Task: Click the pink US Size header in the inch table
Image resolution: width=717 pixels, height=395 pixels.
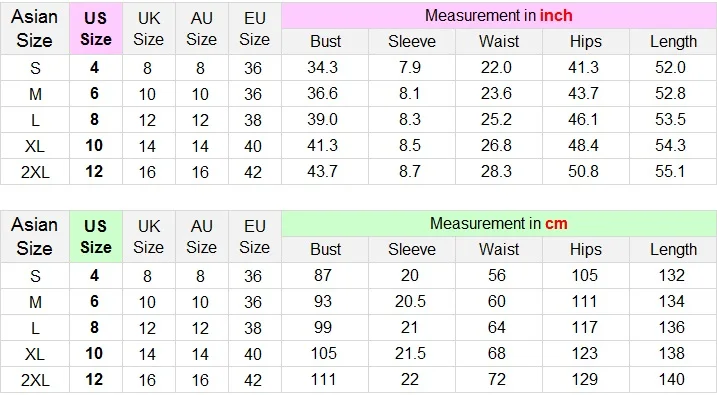Action: [96, 28]
